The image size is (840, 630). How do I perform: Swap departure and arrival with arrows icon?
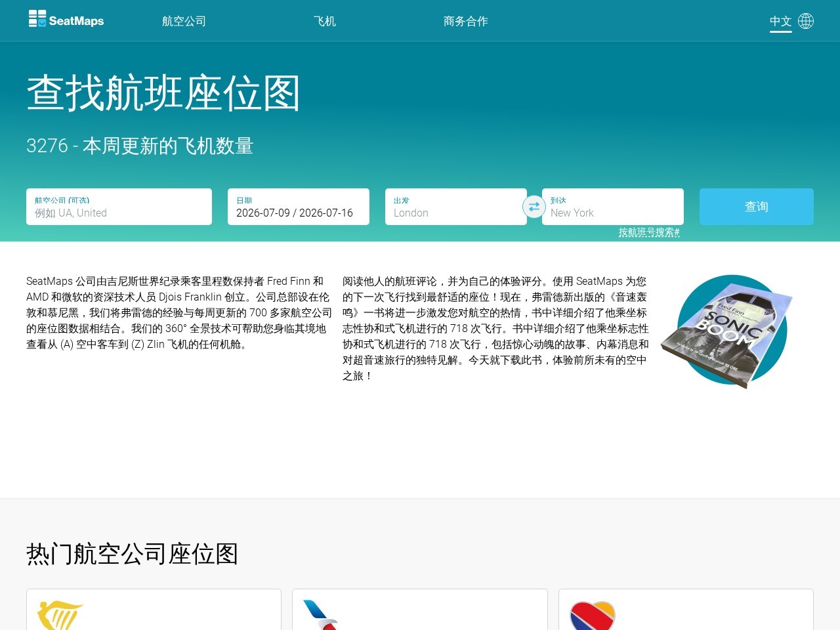coord(534,207)
